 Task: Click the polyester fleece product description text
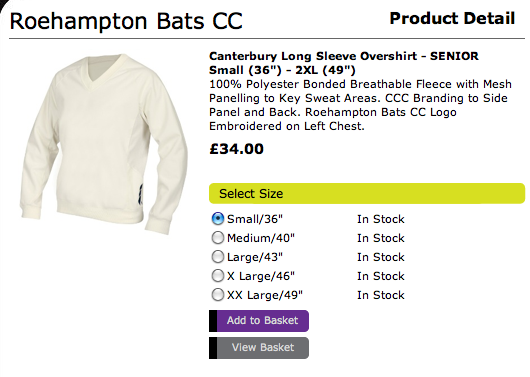(x=360, y=105)
